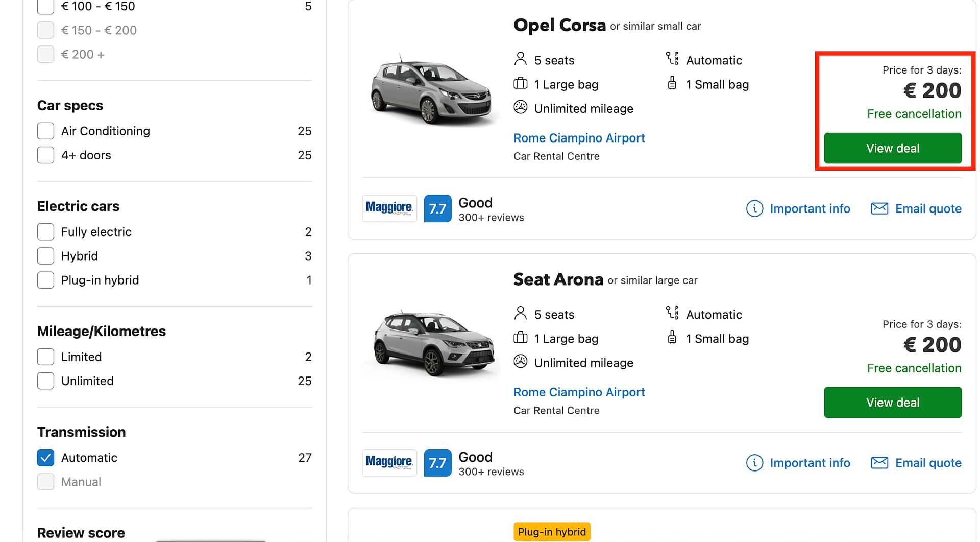The width and height of the screenshot is (980, 542).
Task: Select the Hybrid cars filter
Action: [x=45, y=256]
